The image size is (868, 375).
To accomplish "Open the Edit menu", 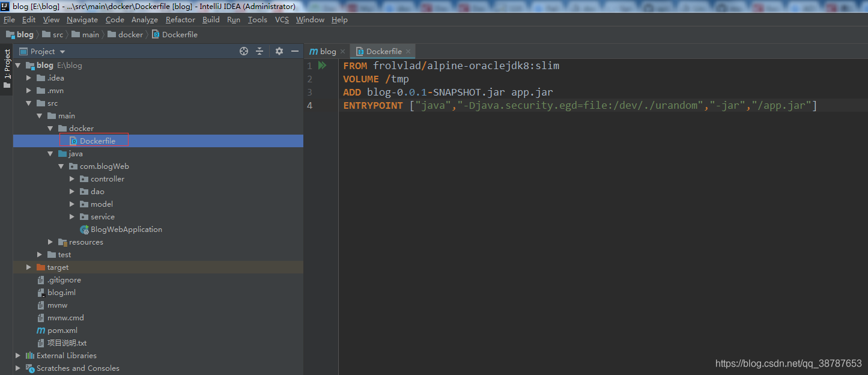I will [29, 20].
